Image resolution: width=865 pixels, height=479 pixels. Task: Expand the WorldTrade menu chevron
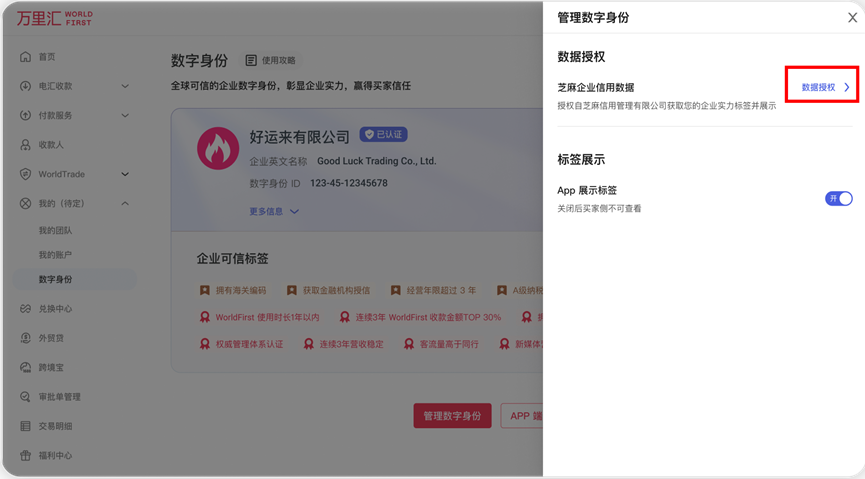point(125,174)
